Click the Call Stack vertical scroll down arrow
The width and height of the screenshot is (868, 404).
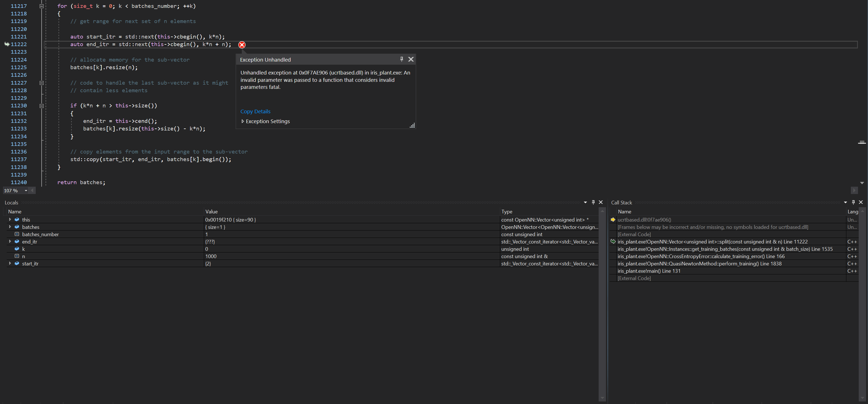pos(862,398)
